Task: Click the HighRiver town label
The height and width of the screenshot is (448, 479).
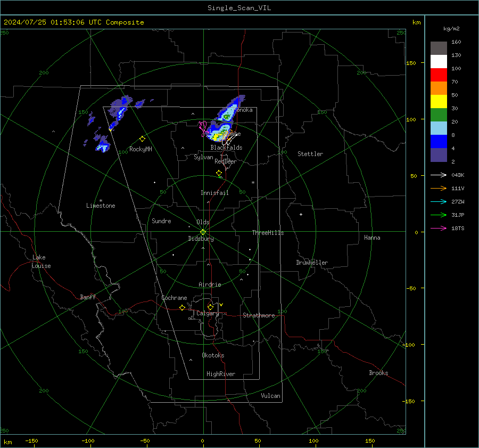Action: pos(221,374)
